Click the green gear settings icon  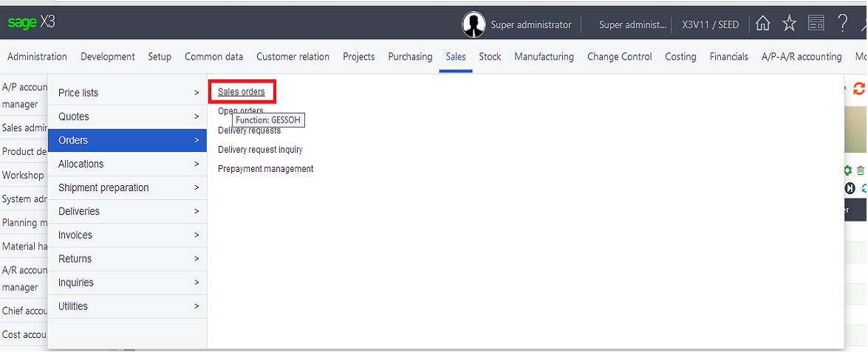coord(847,170)
